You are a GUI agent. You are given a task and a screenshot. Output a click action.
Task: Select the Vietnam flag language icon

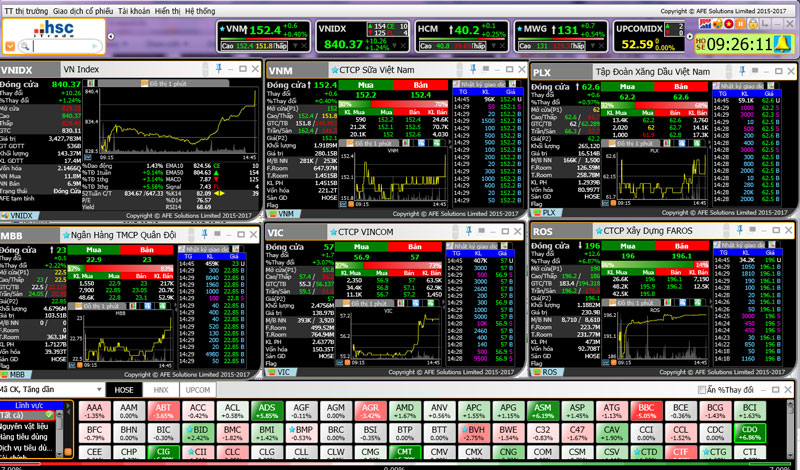coord(729,23)
